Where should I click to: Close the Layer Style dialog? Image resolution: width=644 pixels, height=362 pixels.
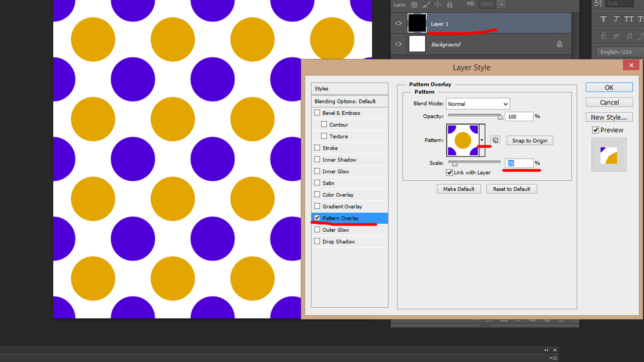(x=631, y=65)
